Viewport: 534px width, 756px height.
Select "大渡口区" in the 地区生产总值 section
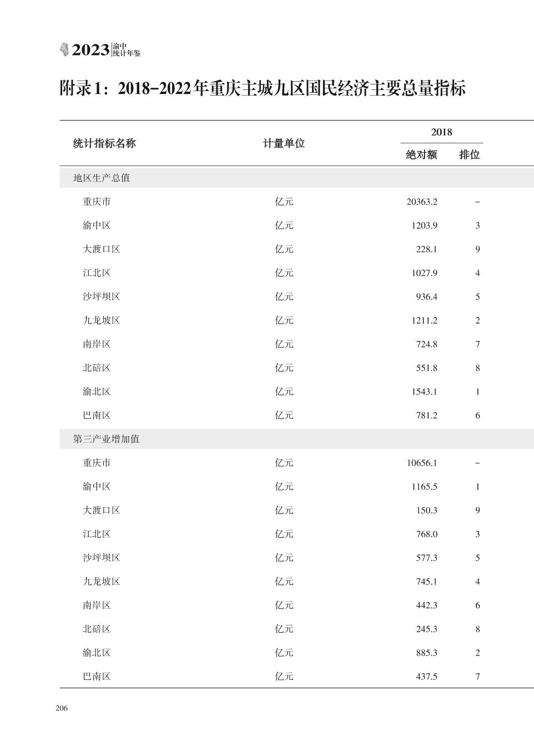click(102, 249)
